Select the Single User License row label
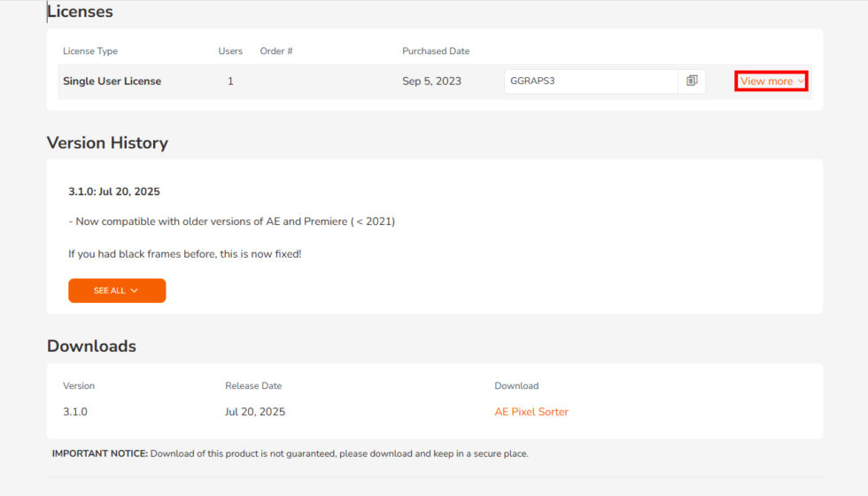Viewport: 868px width, 496px height. (112, 81)
